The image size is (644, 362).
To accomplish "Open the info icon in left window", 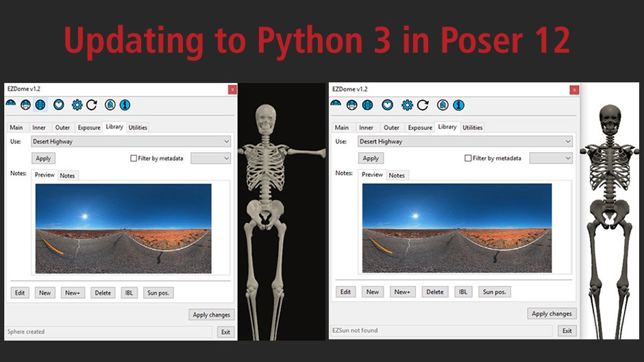I will pyautogui.click(x=125, y=105).
